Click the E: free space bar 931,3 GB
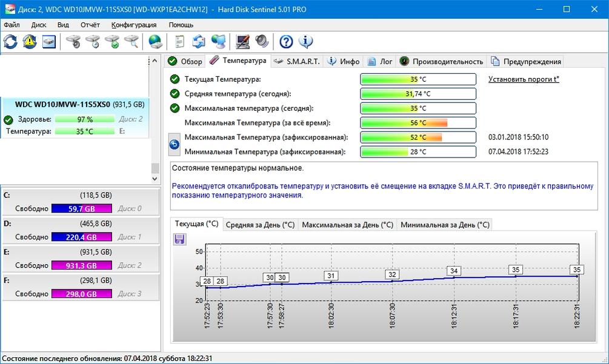Viewport: 609px width, 364px height. tap(82, 265)
